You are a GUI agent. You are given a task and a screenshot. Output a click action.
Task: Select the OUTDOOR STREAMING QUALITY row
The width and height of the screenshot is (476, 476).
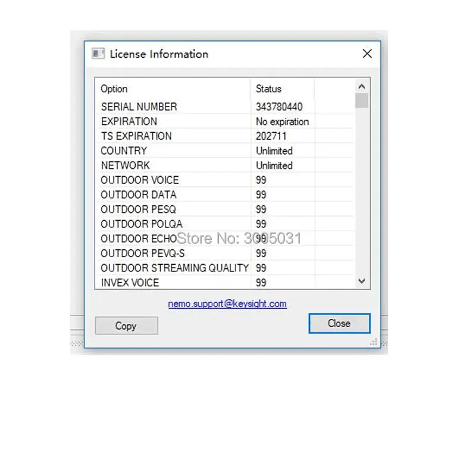[x=224, y=268]
